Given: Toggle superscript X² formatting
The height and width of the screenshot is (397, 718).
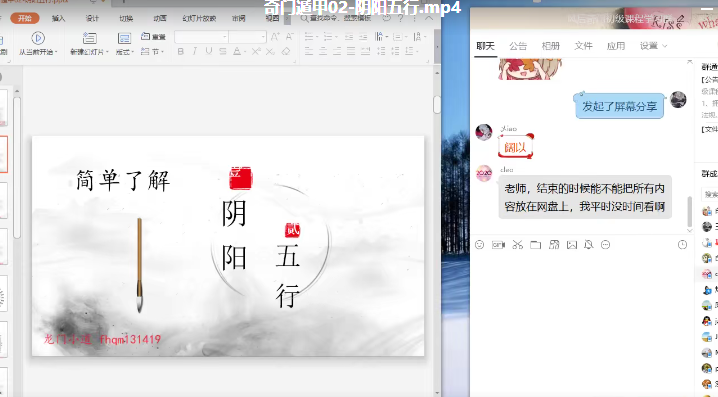Looking at the screenshot, I should 256,51.
